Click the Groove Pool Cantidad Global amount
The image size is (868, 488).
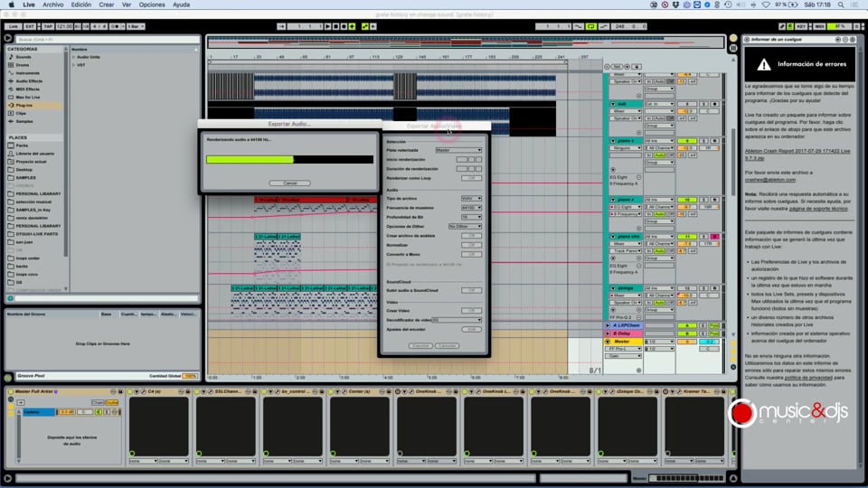(190, 376)
